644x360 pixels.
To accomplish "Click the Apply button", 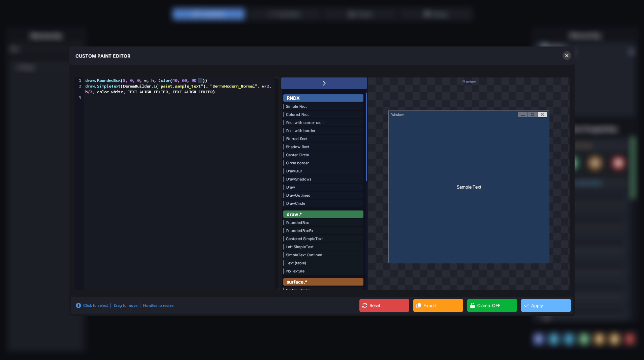I will click(546, 305).
